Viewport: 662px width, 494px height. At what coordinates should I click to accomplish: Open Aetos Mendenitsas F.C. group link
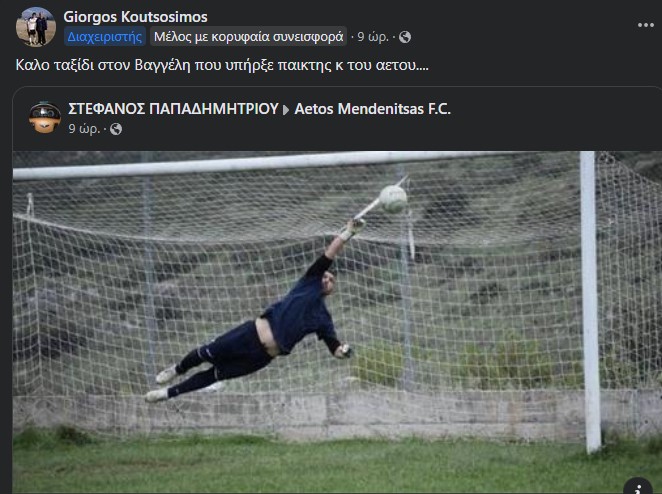coord(372,109)
